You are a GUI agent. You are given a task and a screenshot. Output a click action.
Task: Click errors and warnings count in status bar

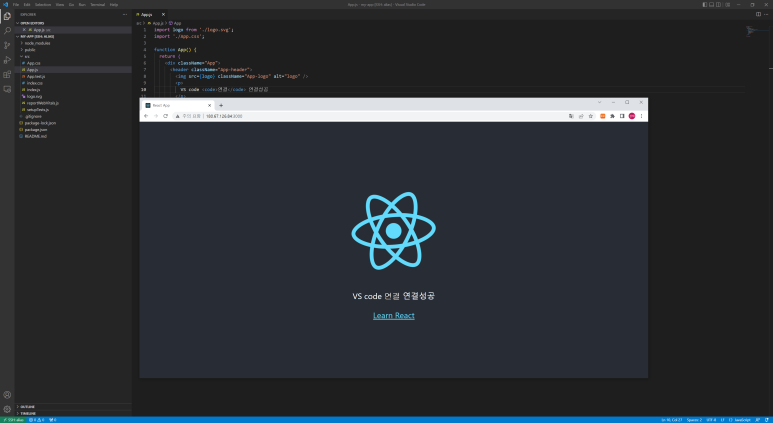pyautogui.click(x=36, y=420)
